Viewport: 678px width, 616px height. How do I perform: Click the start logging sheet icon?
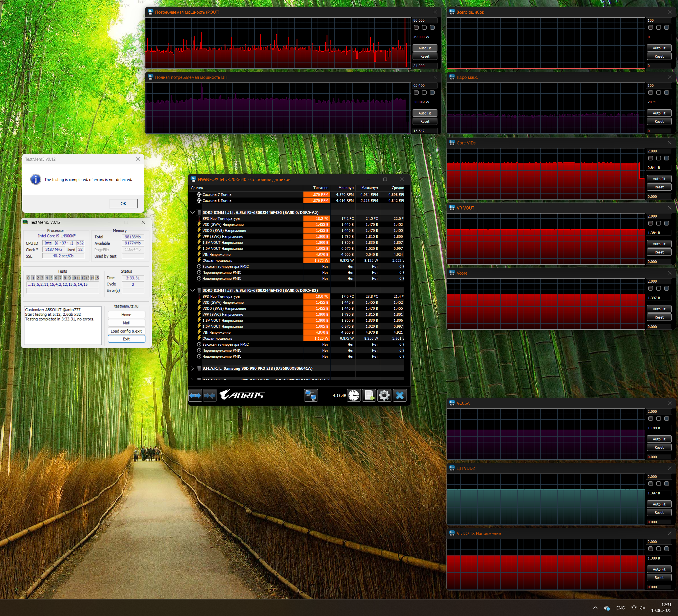pos(369,396)
